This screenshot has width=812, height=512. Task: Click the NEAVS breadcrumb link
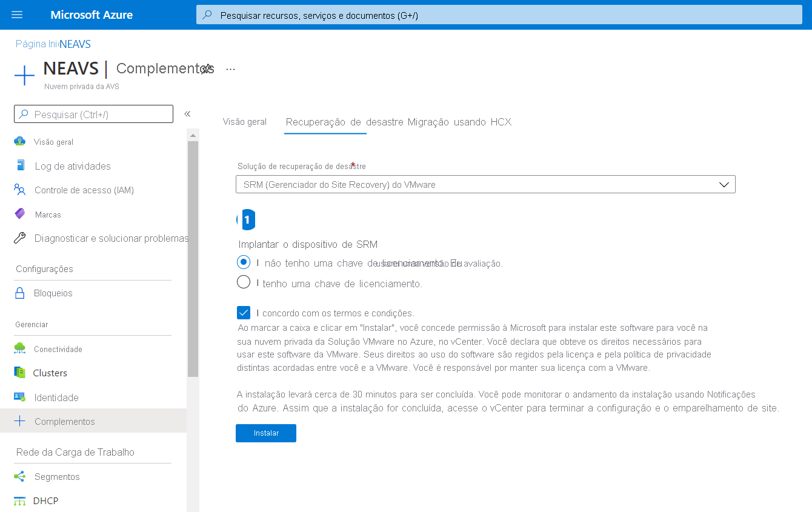click(75, 44)
